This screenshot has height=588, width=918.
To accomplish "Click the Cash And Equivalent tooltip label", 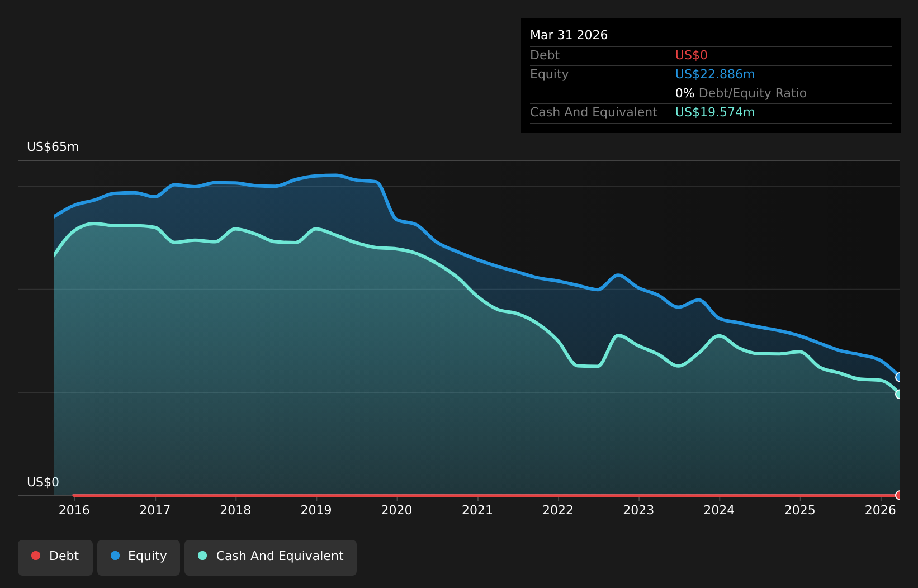I will pyautogui.click(x=594, y=112).
